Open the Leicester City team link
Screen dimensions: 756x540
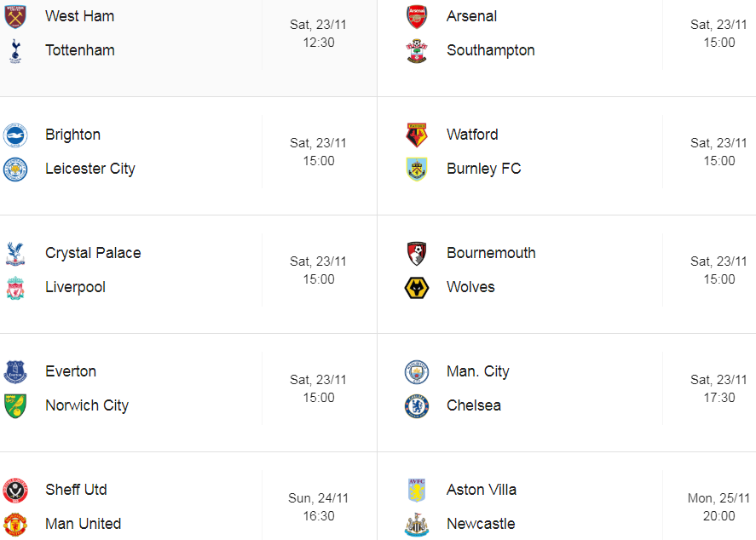[90, 169]
